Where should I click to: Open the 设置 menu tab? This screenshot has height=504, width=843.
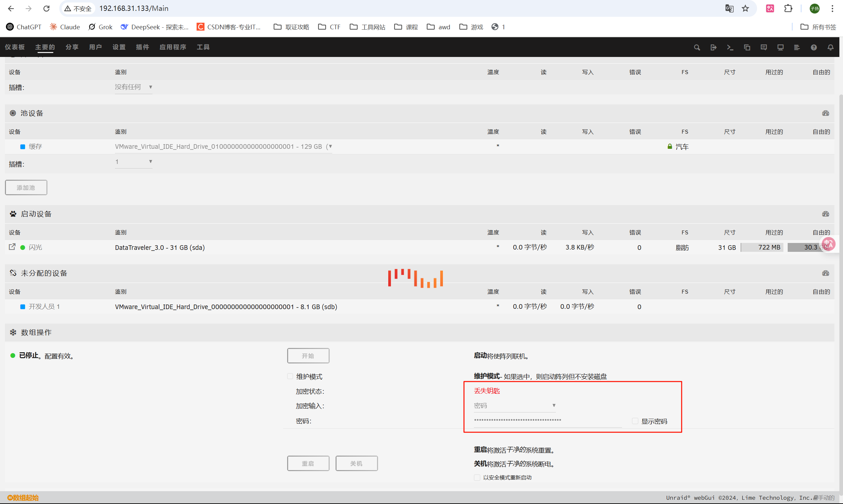(x=119, y=47)
